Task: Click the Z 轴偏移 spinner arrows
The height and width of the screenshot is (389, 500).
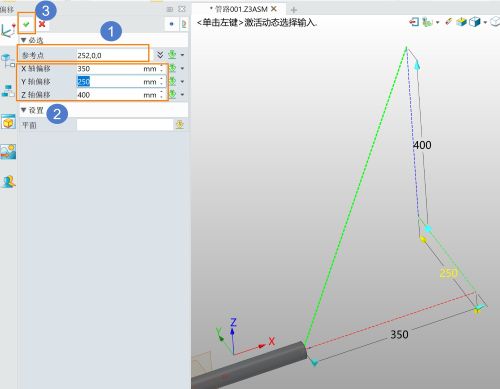Action: 162,95
